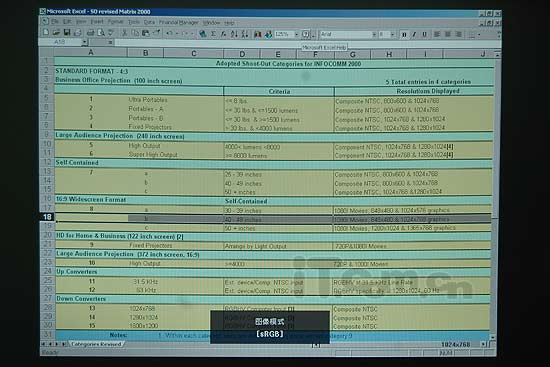Open the Data menu

click(149, 22)
